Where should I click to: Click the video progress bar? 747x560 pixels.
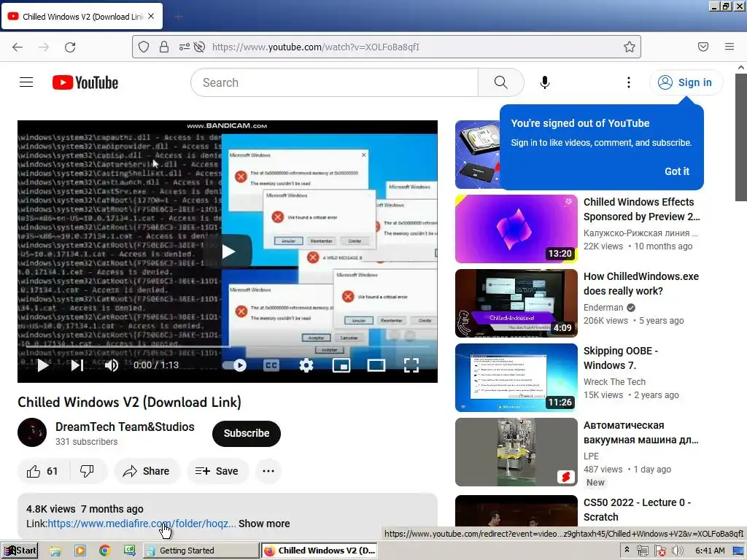click(228, 346)
